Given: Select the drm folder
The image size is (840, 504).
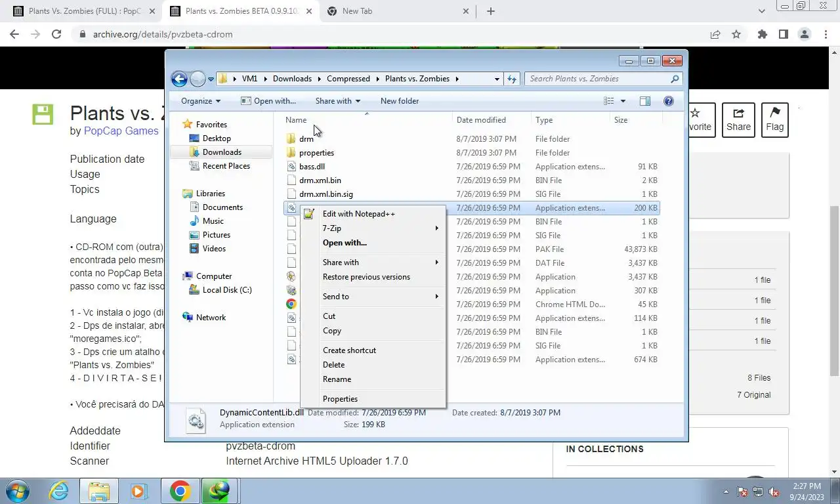Looking at the screenshot, I should pyautogui.click(x=306, y=139).
